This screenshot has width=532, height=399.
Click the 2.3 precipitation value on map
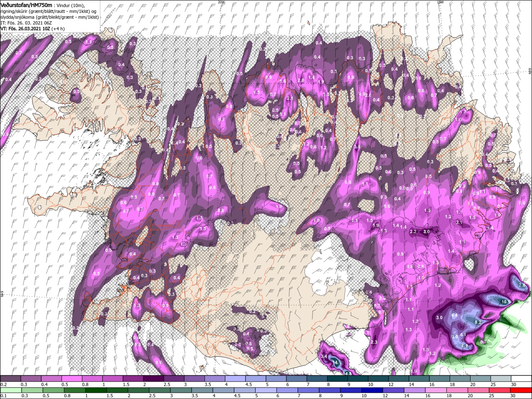[x=373, y=342]
